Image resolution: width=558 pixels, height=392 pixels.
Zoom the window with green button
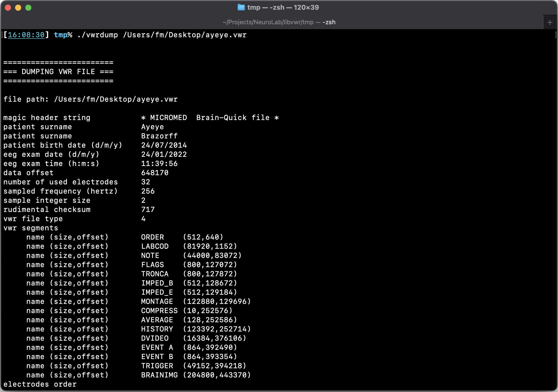(28, 8)
